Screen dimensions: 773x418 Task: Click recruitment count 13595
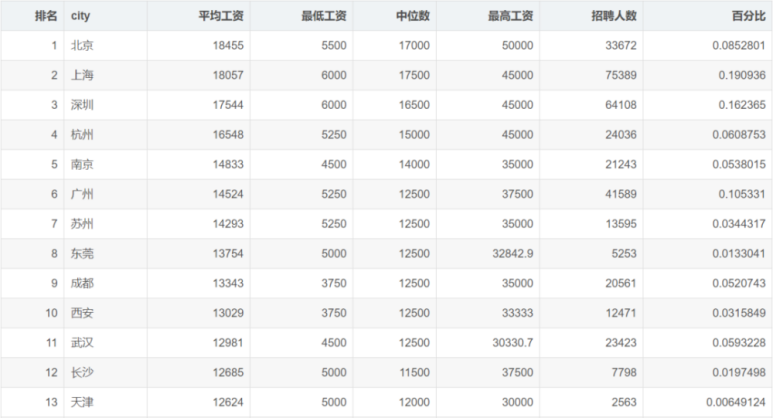[621, 224]
